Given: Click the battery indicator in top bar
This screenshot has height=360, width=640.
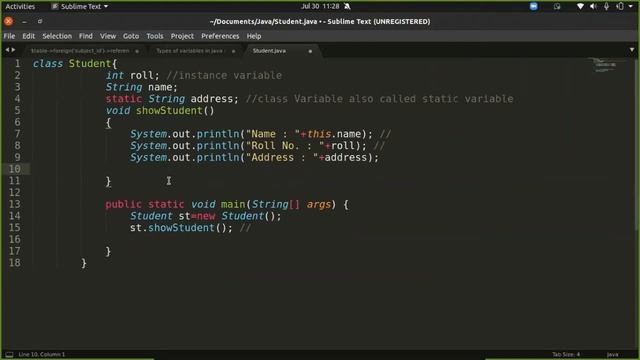Looking at the screenshot, I should pyautogui.click(x=620, y=7).
